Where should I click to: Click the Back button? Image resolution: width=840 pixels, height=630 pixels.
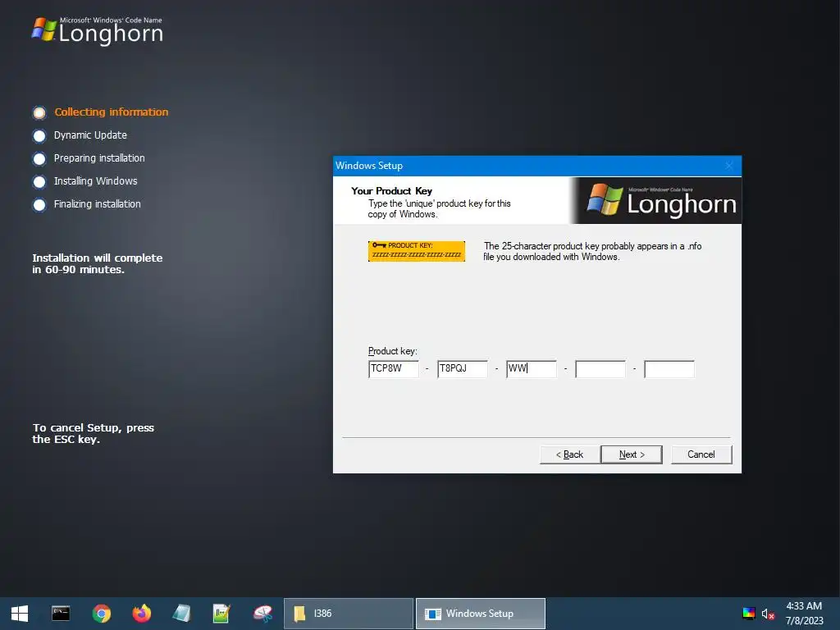(x=569, y=454)
